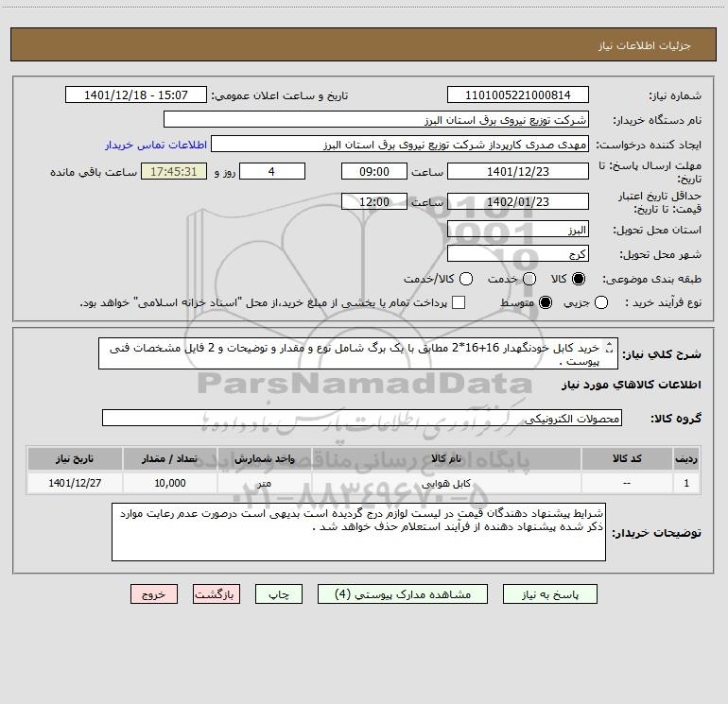Click the واحد شمارش column header
The image size is (728, 704).
coord(264,458)
